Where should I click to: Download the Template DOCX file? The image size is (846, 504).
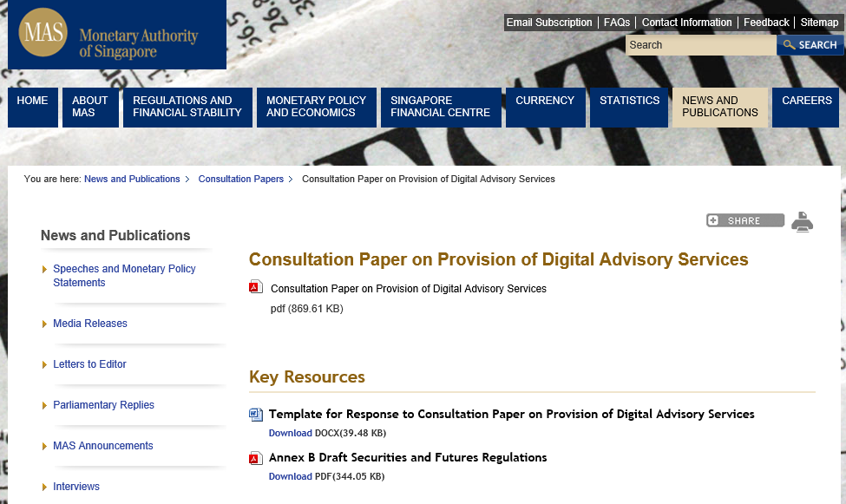[290, 433]
